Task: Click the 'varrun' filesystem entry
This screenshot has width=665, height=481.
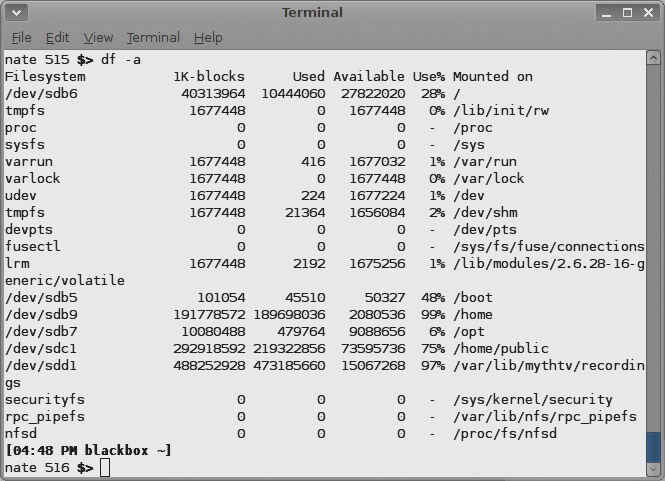Action: pyautogui.click(x=29, y=162)
